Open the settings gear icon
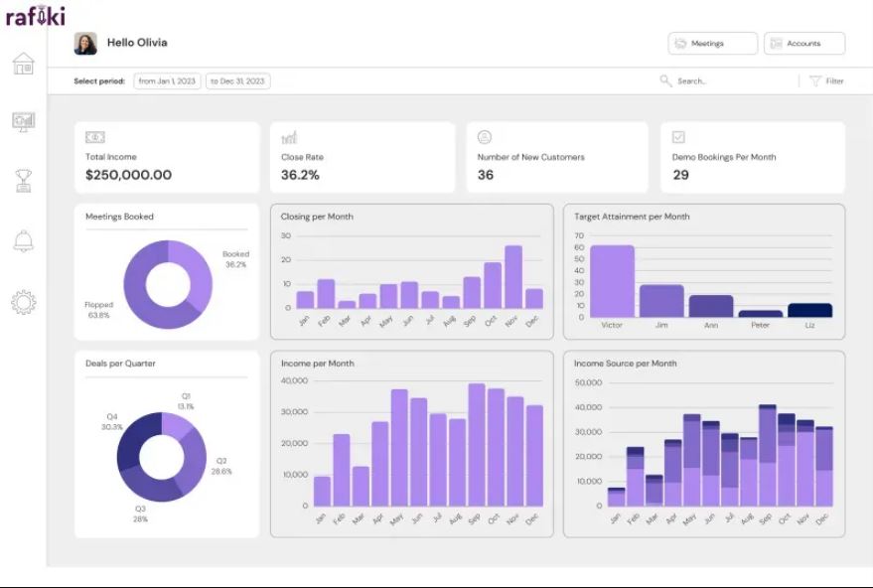This screenshot has width=873, height=588. (x=24, y=302)
